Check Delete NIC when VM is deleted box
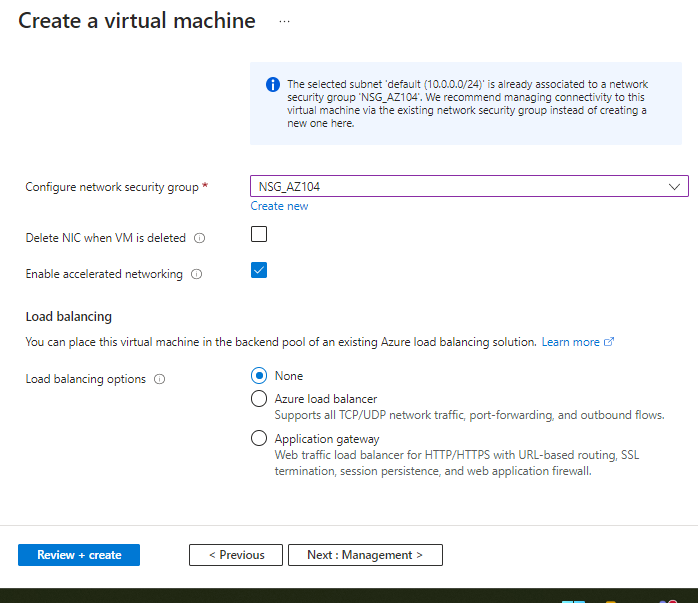698x603 pixels. click(x=259, y=234)
